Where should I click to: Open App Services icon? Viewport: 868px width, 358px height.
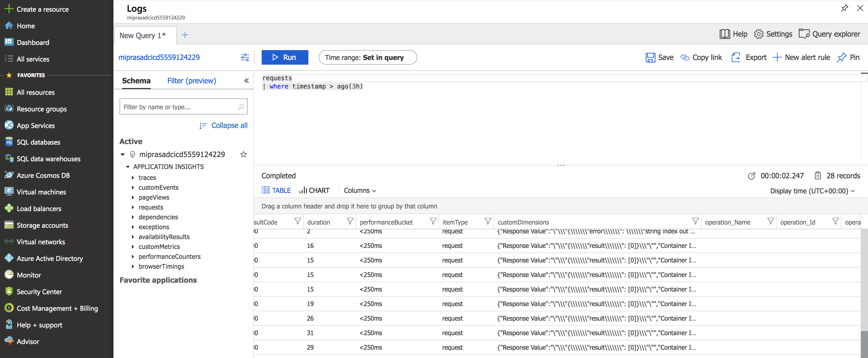[9, 125]
